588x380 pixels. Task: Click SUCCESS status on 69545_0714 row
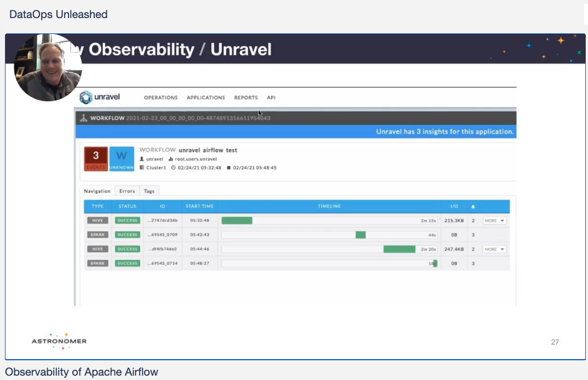tap(128, 263)
